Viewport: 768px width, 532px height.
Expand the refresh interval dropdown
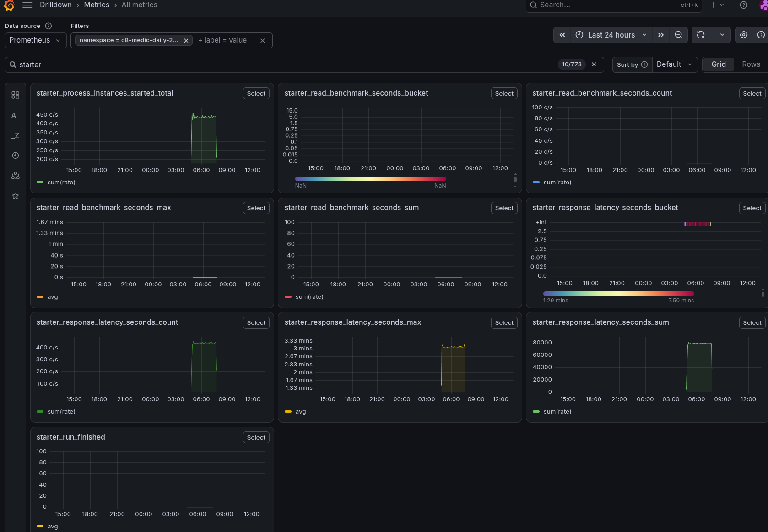(x=722, y=35)
